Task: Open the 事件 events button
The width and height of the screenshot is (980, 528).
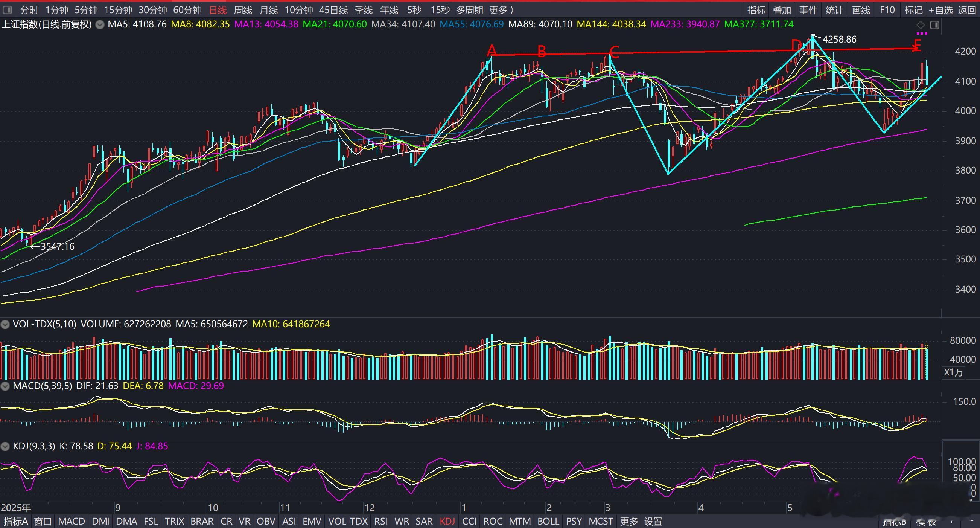Action: 808,10
